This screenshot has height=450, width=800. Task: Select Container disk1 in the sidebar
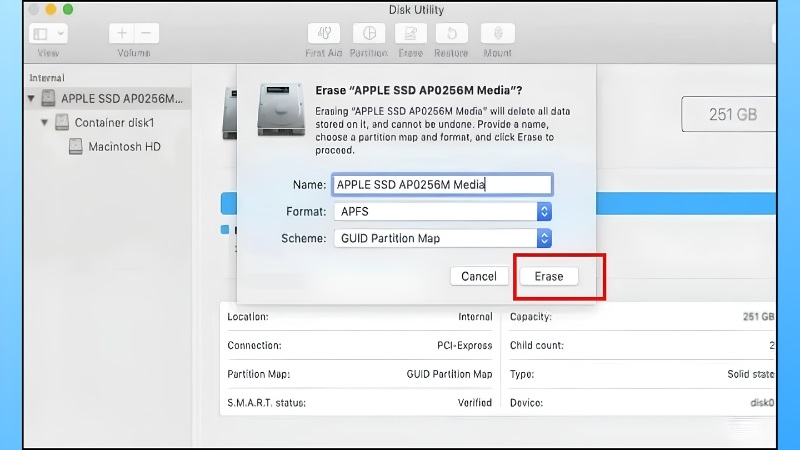click(x=114, y=122)
